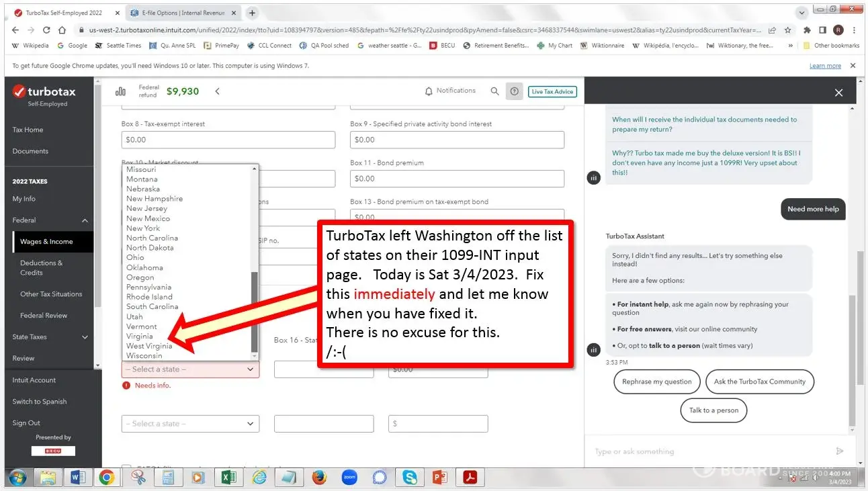Viewport: 868px width, 491px height.
Task: Show hidden bookmarks with double chevron
Action: [x=792, y=46]
